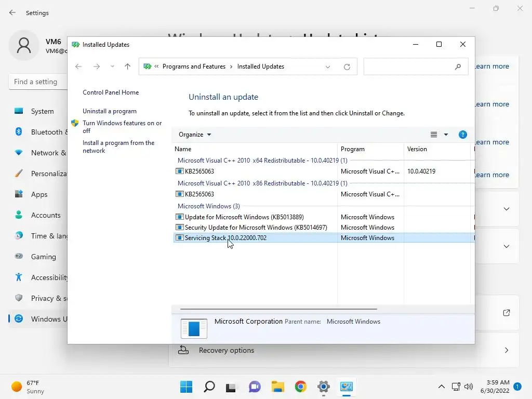The image size is (532, 399).
Task: Click the Windows Update sync icon
Action: tap(19, 318)
